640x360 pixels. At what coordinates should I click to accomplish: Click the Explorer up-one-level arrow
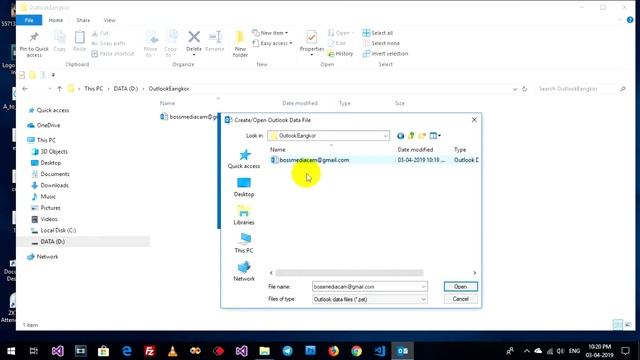60,89
